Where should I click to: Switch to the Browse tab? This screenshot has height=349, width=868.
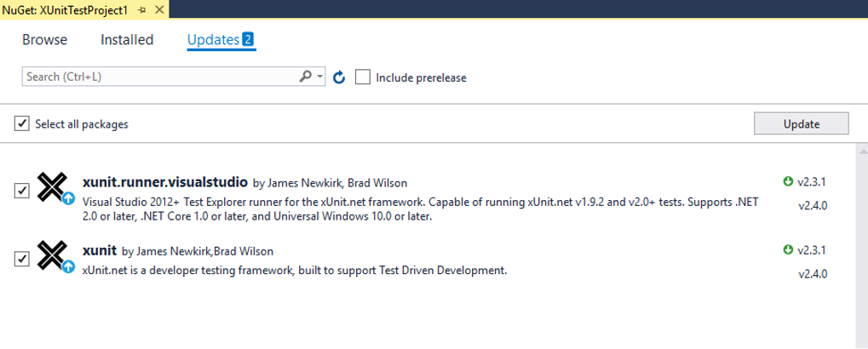coord(44,39)
